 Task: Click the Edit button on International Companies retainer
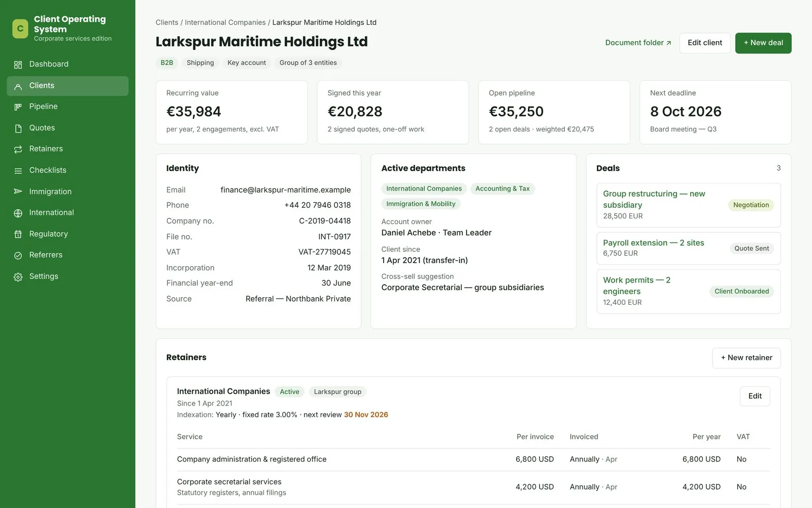pyautogui.click(x=755, y=396)
